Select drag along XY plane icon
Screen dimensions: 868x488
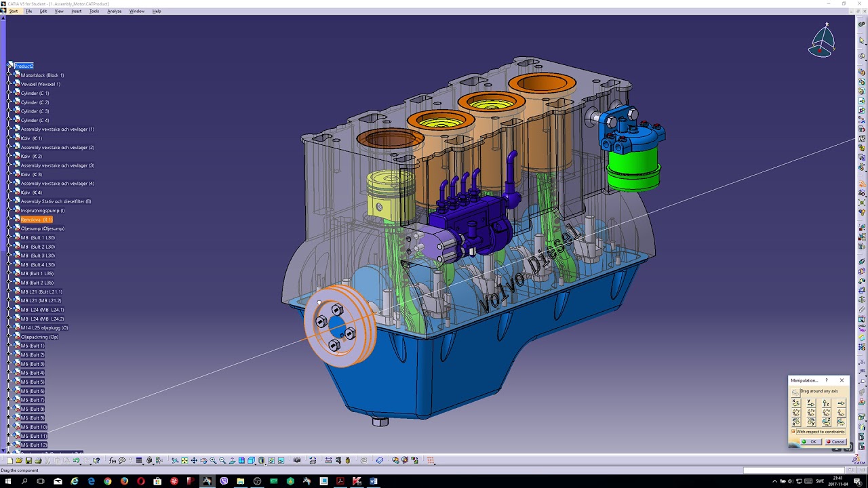[796, 413]
